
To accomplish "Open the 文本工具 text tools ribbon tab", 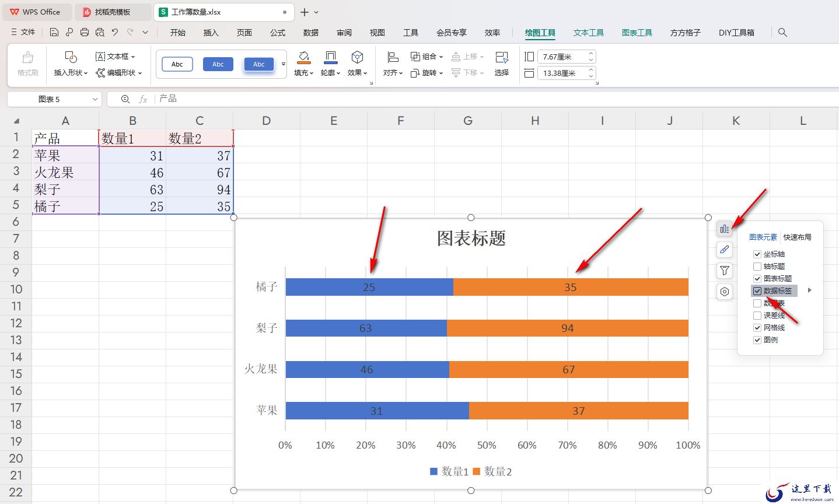I will (x=589, y=33).
